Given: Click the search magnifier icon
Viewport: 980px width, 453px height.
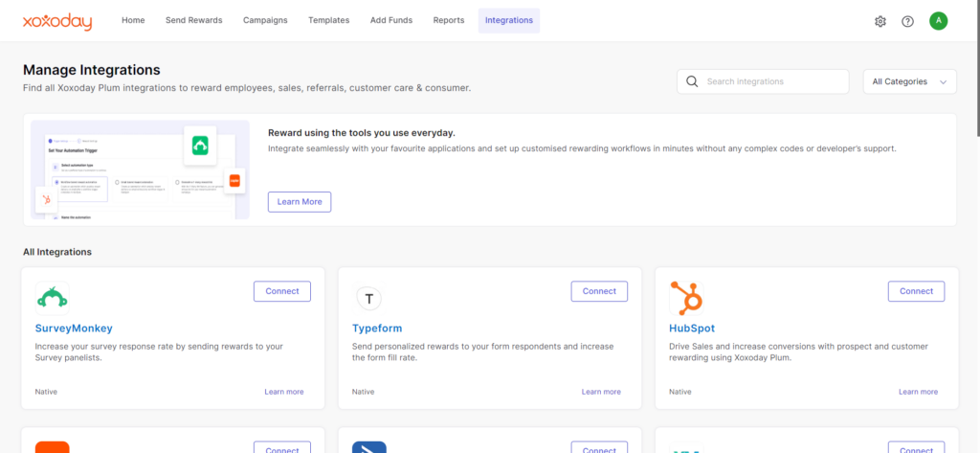Looking at the screenshot, I should click(692, 81).
